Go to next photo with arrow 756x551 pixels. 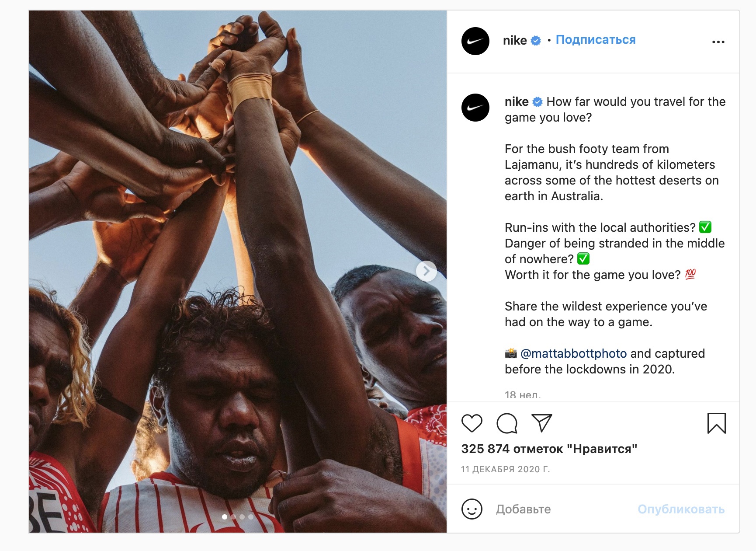click(x=426, y=272)
